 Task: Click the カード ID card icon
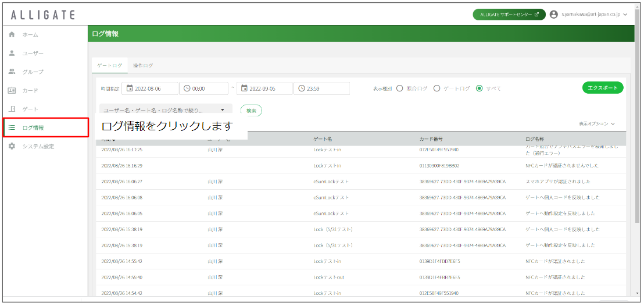(12, 90)
